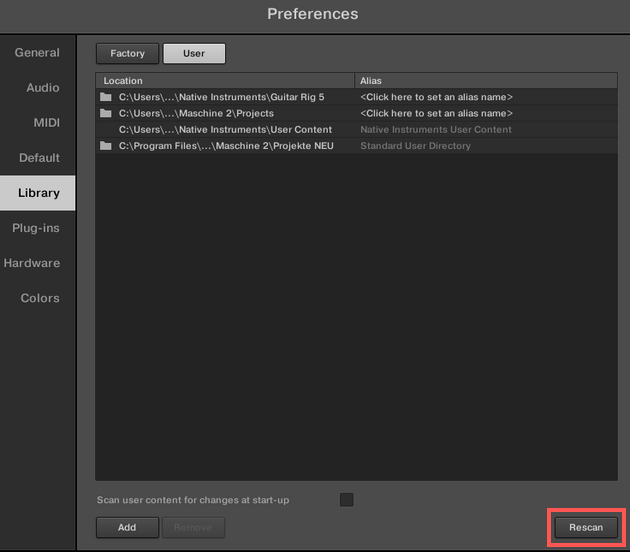Screen dimensions: 630x552
Task: Click the folder icon beside Projekte NEU
Action: 106,145
